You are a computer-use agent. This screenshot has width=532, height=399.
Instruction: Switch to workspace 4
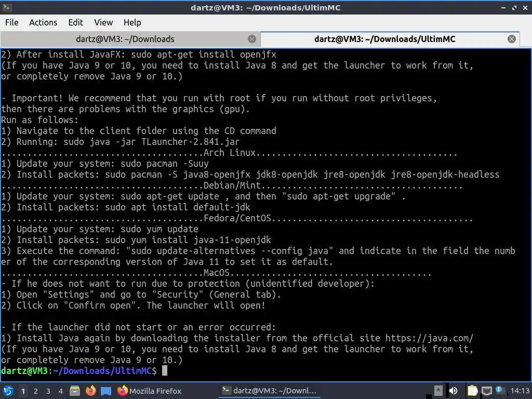click(61, 391)
